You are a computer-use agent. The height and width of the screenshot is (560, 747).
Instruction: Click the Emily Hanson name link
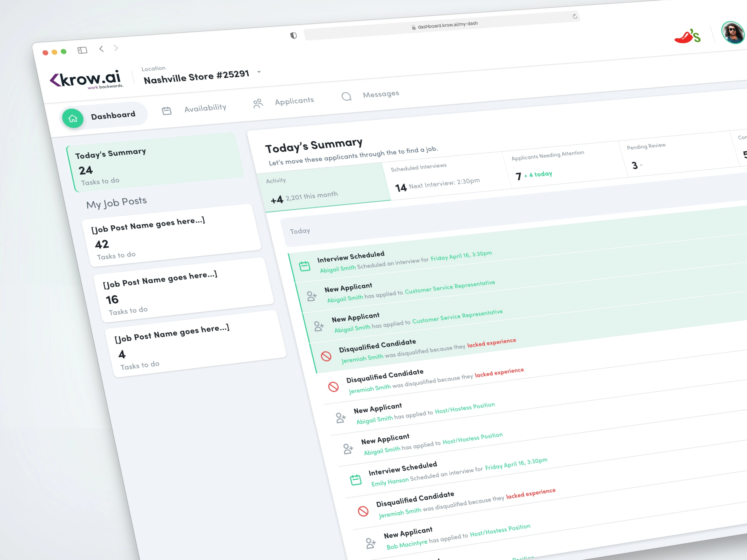point(390,482)
